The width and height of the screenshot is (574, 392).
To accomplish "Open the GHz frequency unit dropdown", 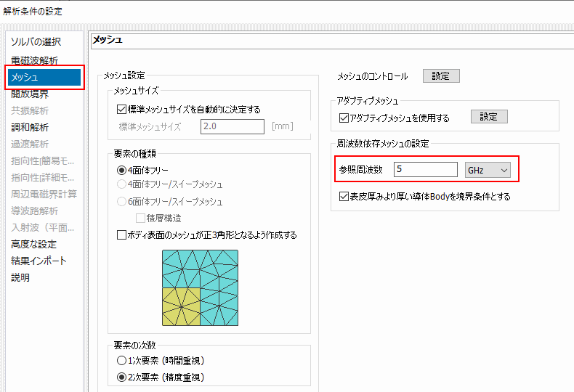I will click(488, 170).
